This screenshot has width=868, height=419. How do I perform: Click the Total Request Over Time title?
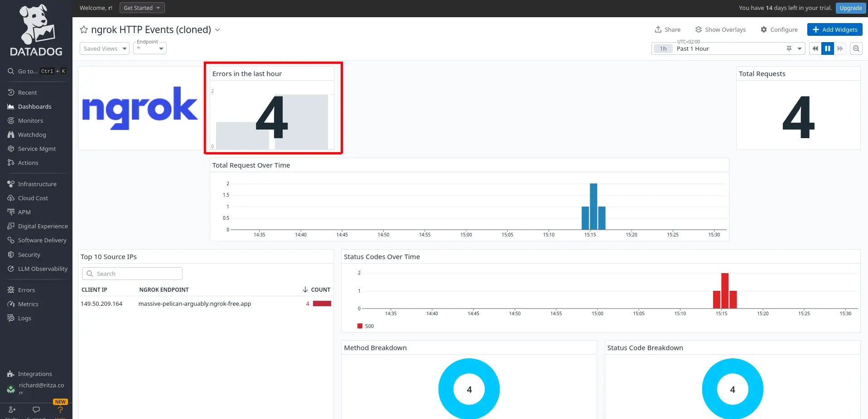251,165
